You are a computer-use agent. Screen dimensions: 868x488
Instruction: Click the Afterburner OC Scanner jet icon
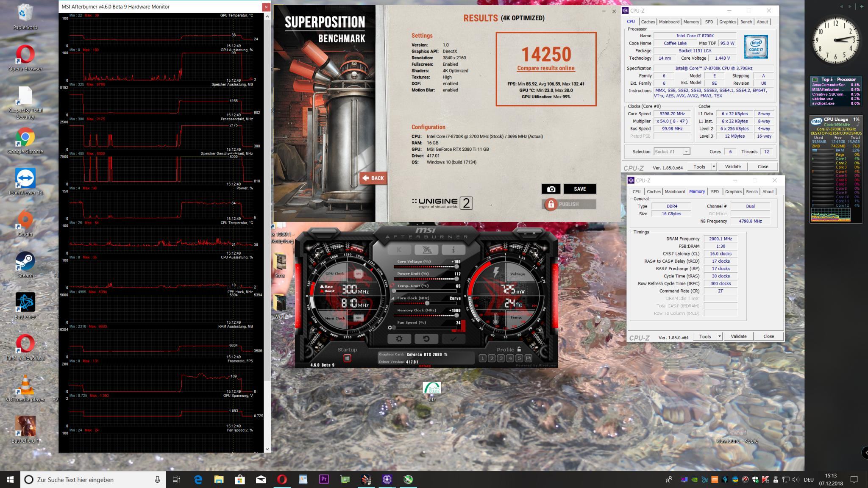pos(426,250)
